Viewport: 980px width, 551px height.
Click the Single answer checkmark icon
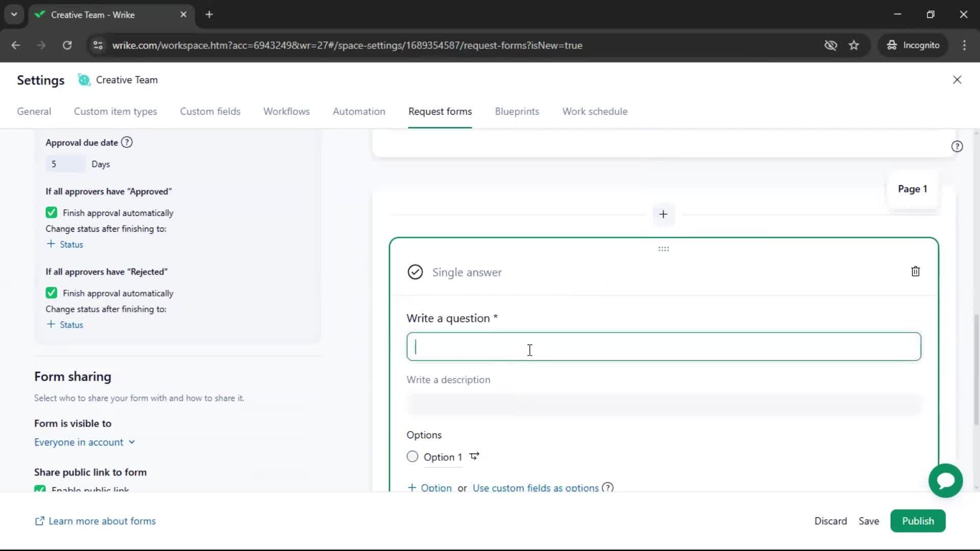point(415,272)
